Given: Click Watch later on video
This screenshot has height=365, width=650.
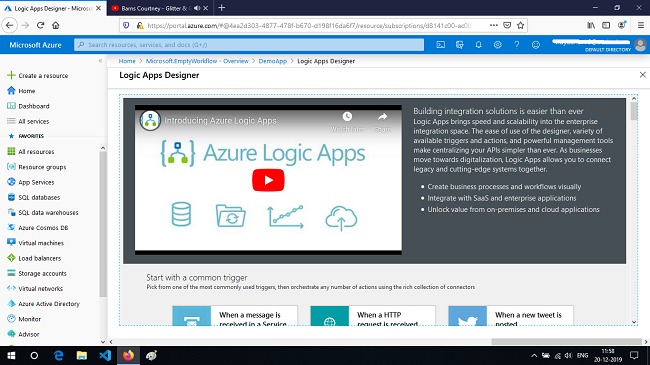Looking at the screenshot, I should (x=347, y=122).
